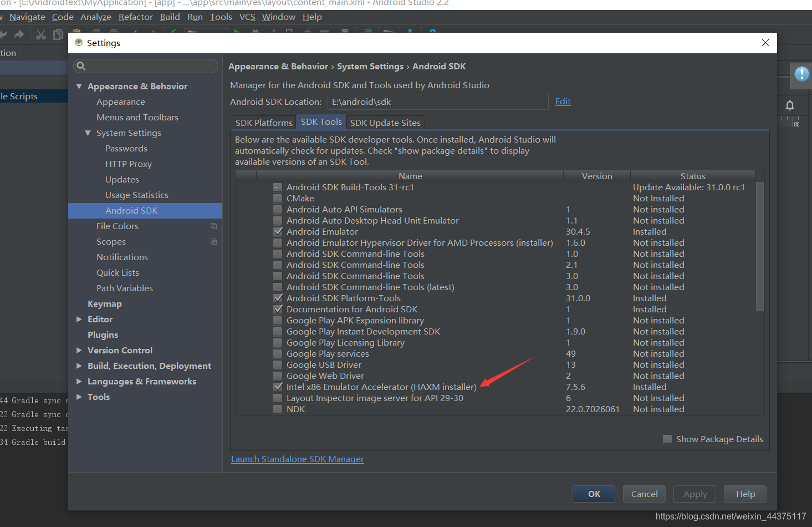The width and height of the screenshot is (812, 527).
Task: Click the Android SDK Location field
Action: click(438, 102)
